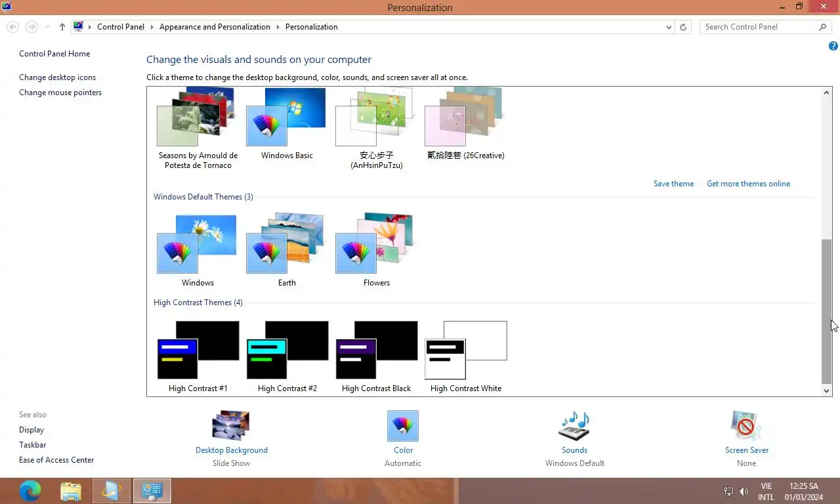
Task: Click the Windows Default label under Sounds
Action: (x=575, y=463)
